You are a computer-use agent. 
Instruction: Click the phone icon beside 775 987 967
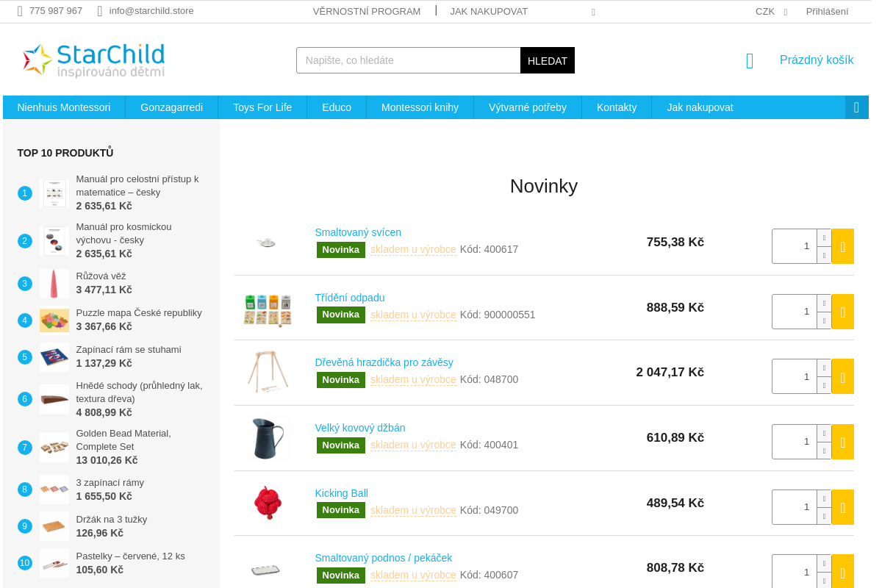(x=20, y=11)
